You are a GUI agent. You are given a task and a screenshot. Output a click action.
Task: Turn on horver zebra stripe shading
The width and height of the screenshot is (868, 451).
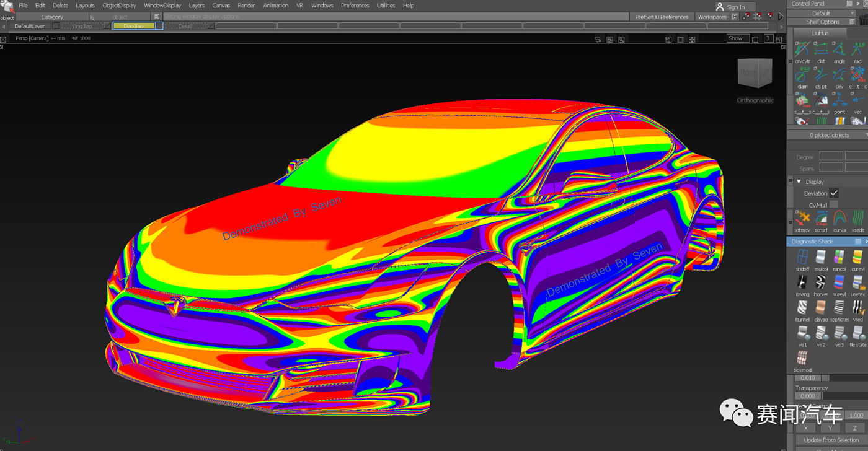point(821,282)
